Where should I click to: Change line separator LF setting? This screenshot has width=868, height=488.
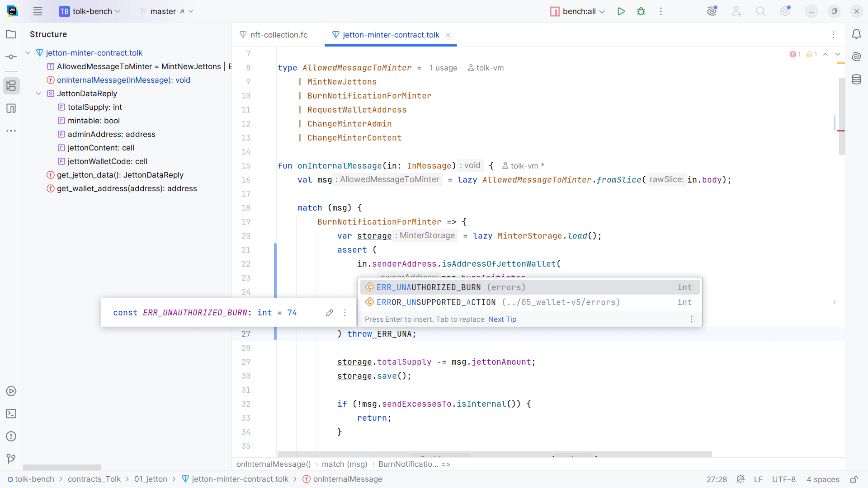(x=758, y=479)
